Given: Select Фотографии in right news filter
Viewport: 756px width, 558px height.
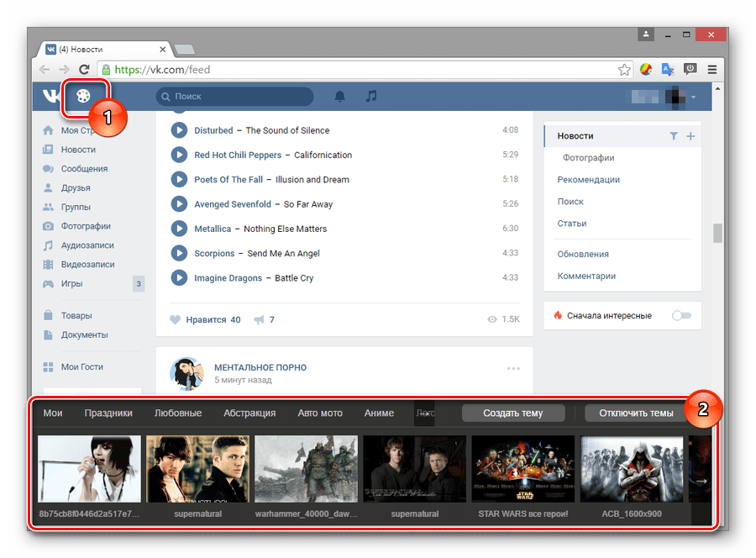Looking at the screenshot, I should click(x=588, y=158).
